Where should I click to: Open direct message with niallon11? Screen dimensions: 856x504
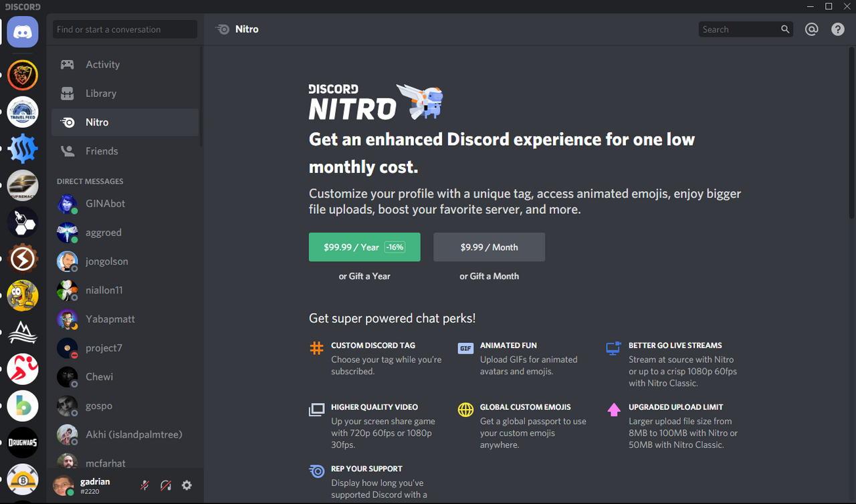pos(125,290)
